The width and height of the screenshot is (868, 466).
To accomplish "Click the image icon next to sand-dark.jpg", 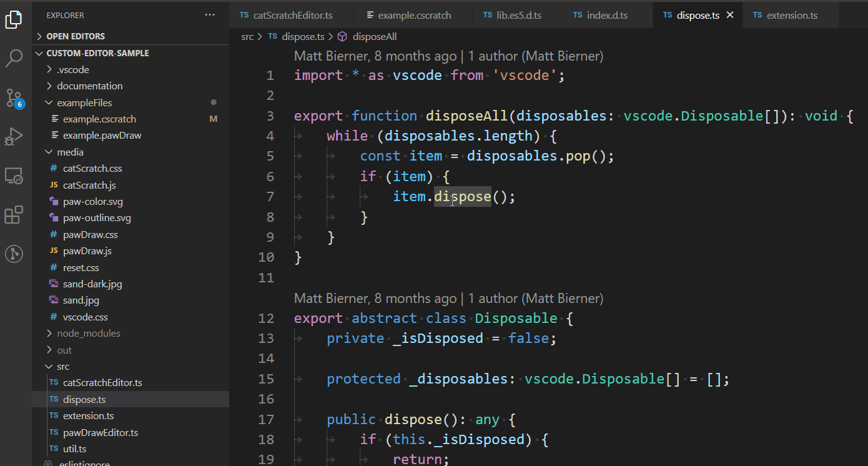I will click(54, 284).
